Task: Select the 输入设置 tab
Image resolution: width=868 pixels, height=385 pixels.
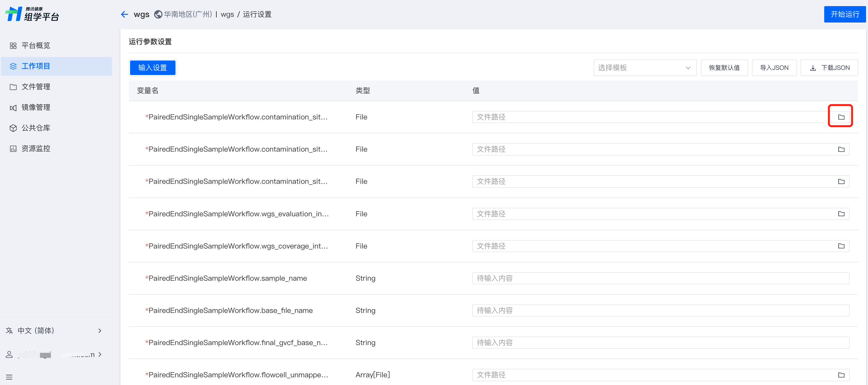Action: point(153,68)
